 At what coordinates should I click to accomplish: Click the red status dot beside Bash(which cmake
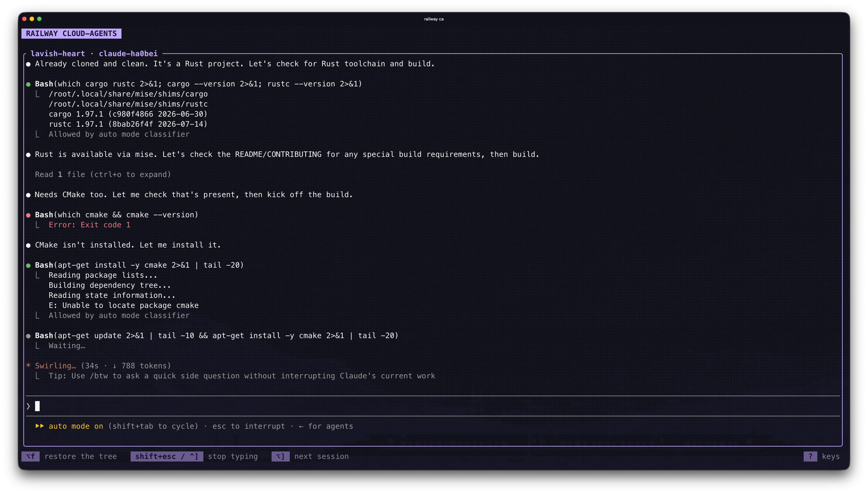(29, 215)
